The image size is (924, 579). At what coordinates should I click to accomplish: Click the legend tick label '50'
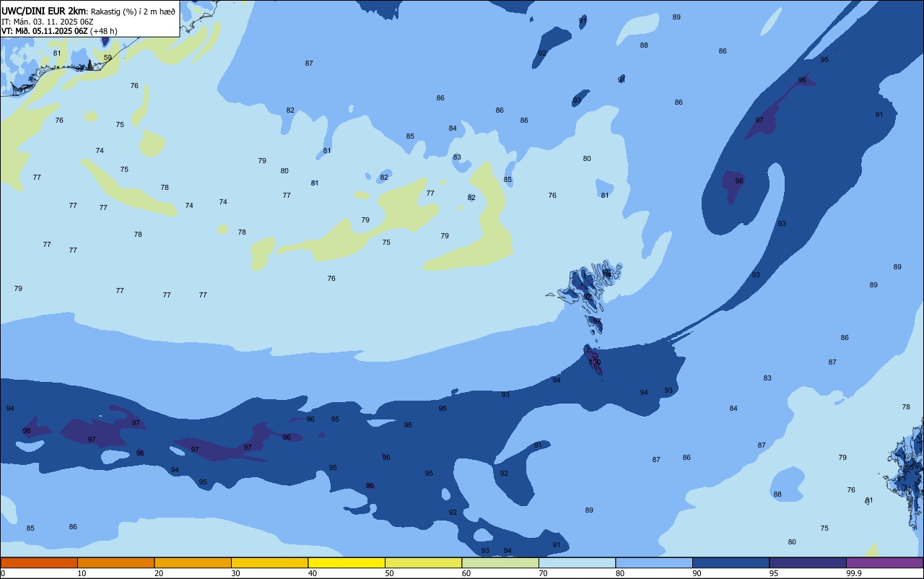pos(389,573)
